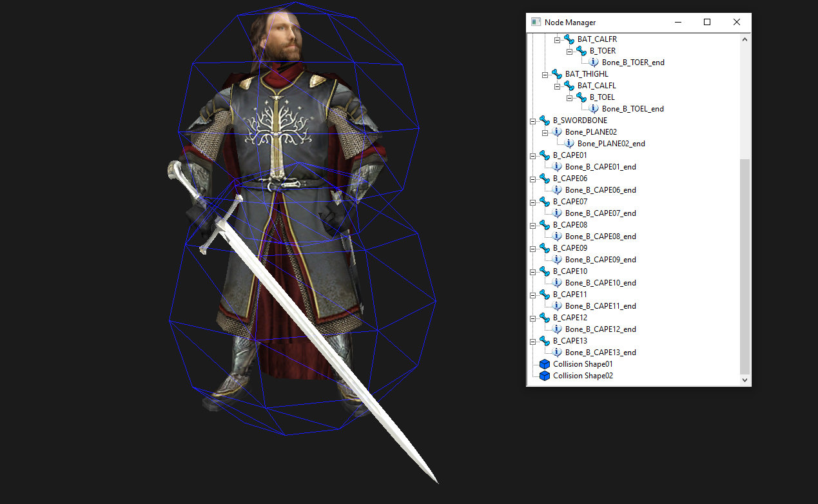Collapse the B_CAPE08 tree node
Screen dimensions: 818x504
click(x=532, y=225)
